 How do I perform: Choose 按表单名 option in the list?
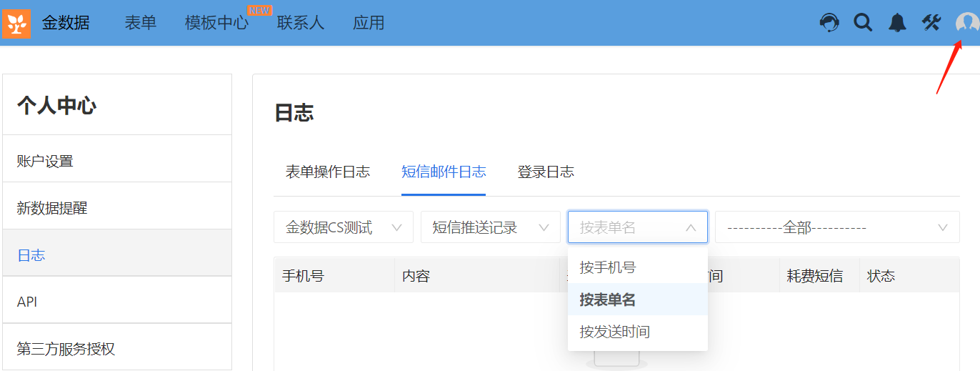tap(638, 300)
